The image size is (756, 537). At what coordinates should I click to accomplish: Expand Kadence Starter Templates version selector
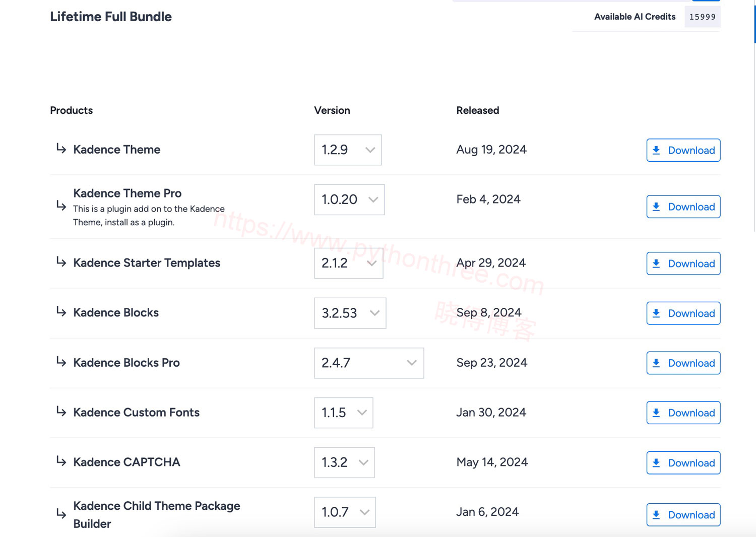pos(348,263)
